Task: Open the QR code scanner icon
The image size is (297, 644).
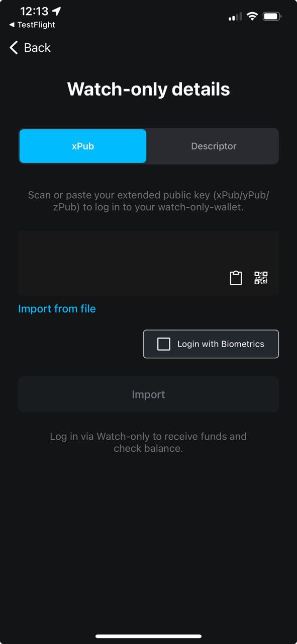Action: pyautogui.click(x=261, y=278)
